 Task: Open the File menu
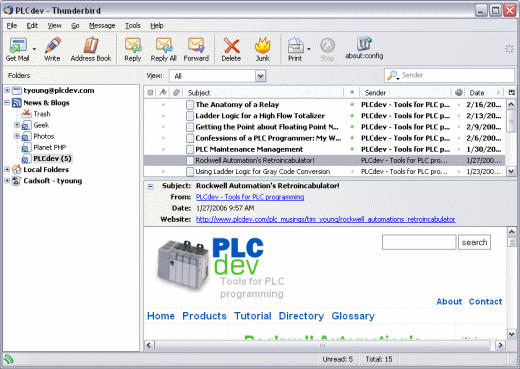pyautogui.click(x=12, y=26)
